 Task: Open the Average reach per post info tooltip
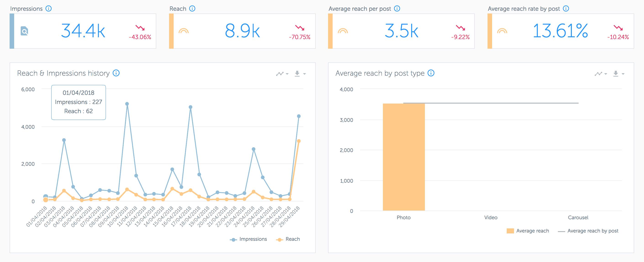(397, 8)
